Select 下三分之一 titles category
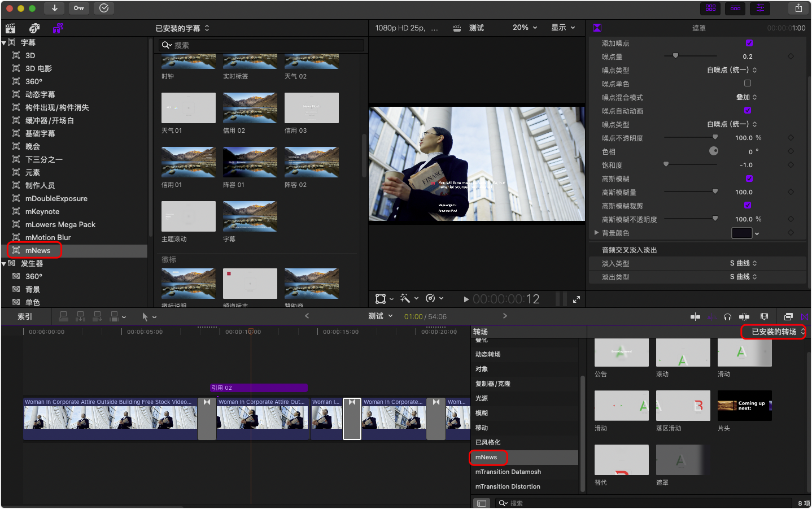The image size is (812, 509). click(44, 159)
